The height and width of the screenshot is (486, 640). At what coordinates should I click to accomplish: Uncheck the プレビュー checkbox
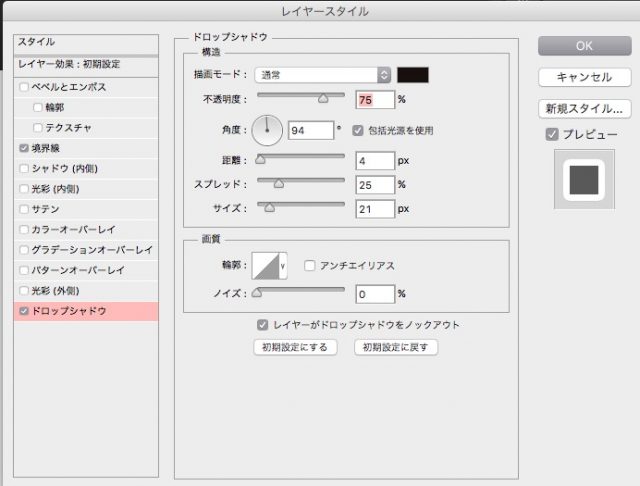551,134
